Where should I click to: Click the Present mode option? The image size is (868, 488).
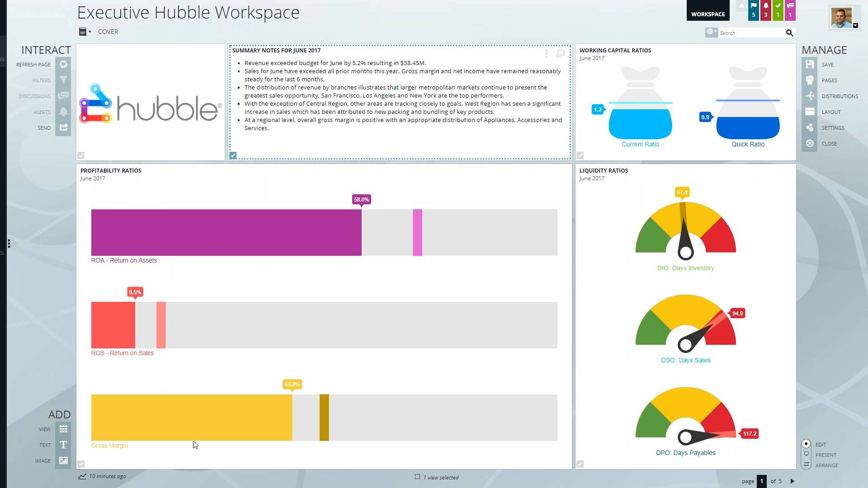(x=826, y=455)
